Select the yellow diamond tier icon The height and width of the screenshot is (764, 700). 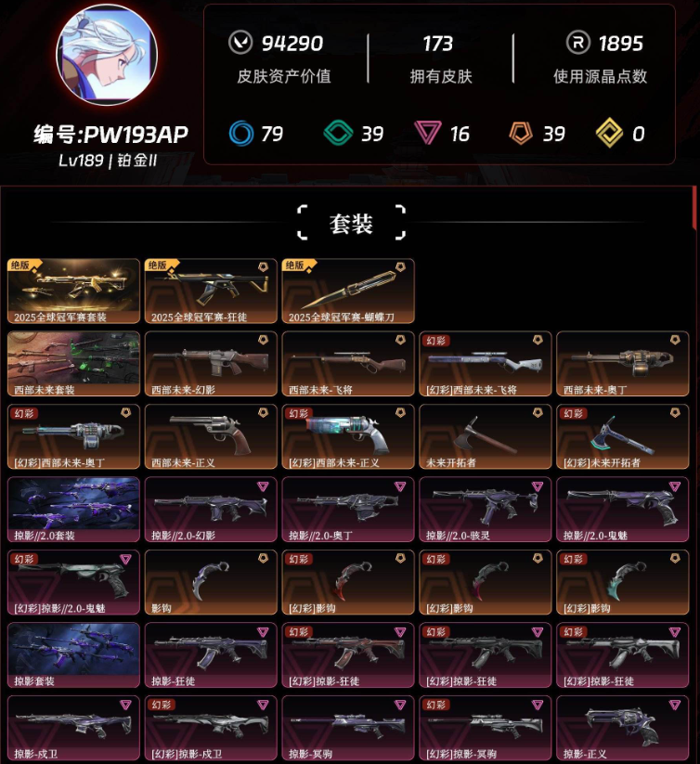[609, 133]
